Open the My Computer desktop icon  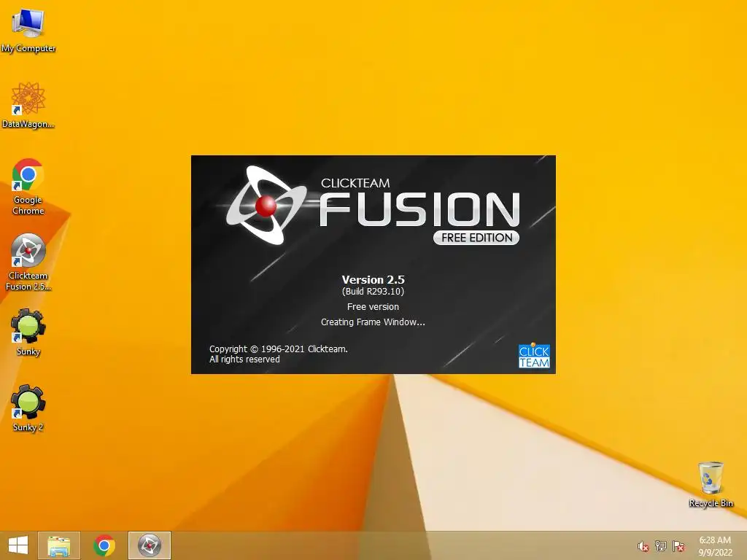[28, 31]
